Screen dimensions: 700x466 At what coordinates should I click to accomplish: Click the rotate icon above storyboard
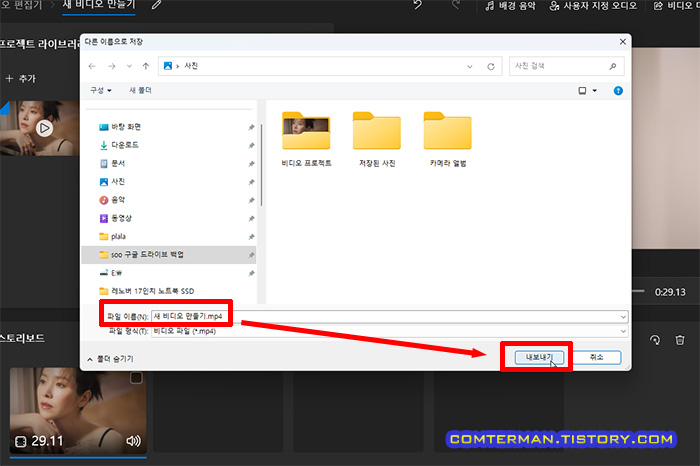pyautogui.click(x=655, y=340)
